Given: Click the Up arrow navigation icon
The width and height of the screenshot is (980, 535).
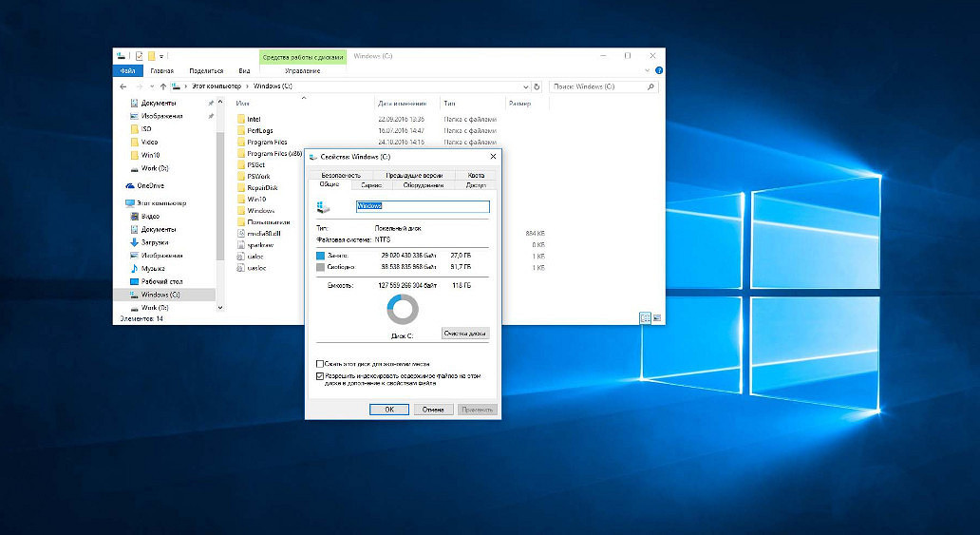Looking at the screenshot, I should [164, 86].
